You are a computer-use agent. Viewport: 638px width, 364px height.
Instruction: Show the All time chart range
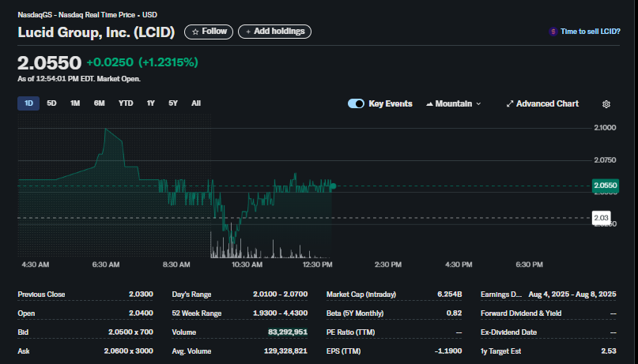point(196,103)
